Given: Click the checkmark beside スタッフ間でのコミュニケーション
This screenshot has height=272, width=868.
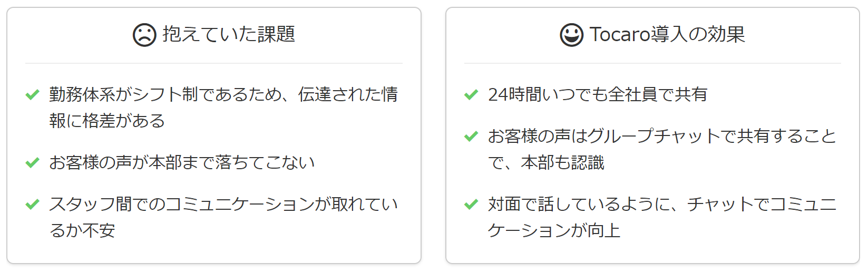Looking at the screenshot, I should pyautogui.click(x=33, y=204).
